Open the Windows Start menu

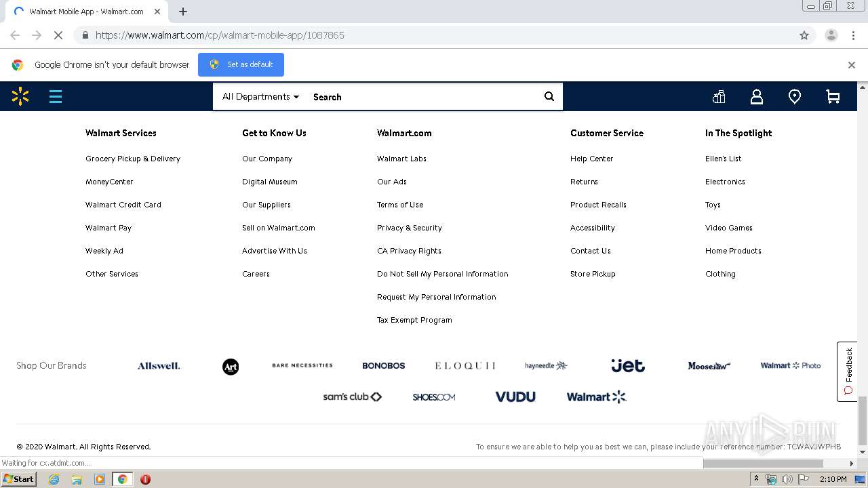(x=18, y=479)
